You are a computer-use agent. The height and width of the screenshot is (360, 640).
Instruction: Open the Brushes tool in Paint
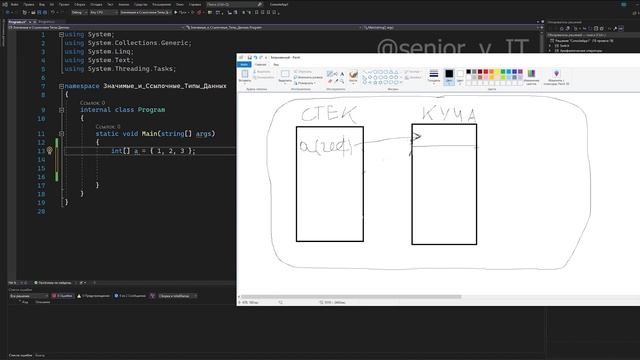(353, 76)
